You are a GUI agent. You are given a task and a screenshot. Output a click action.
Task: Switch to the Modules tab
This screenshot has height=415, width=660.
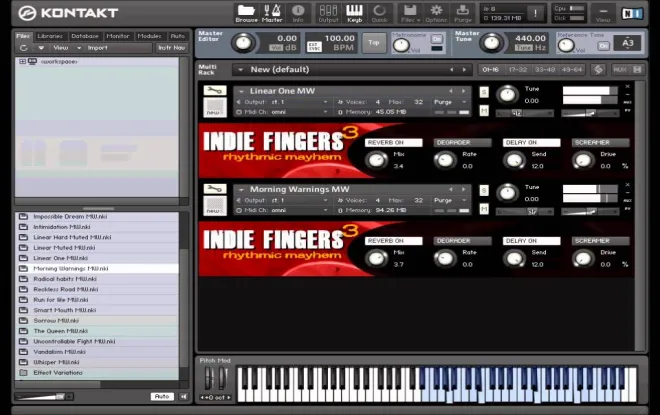(x=149, y=36)
